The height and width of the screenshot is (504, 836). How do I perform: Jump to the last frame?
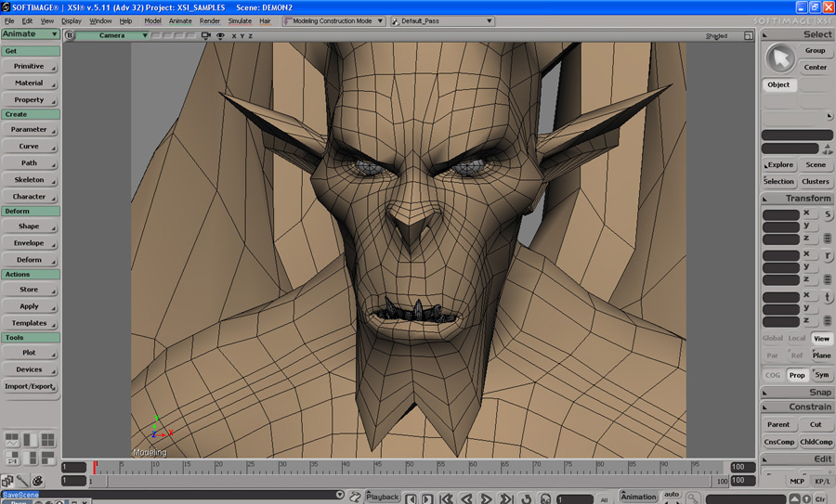point(506,498)
